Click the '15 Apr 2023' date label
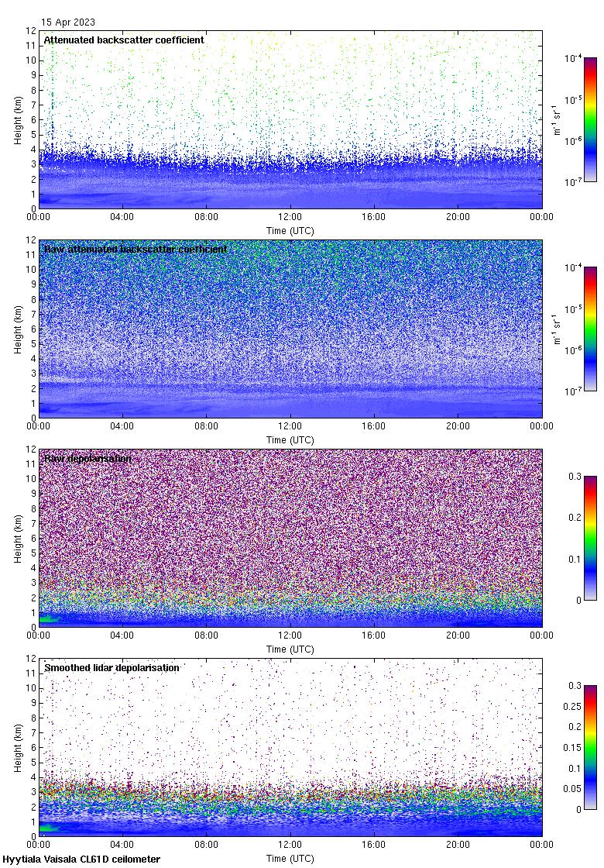The image size is (604, 868). pyautogui.click(x=68, y=22)
